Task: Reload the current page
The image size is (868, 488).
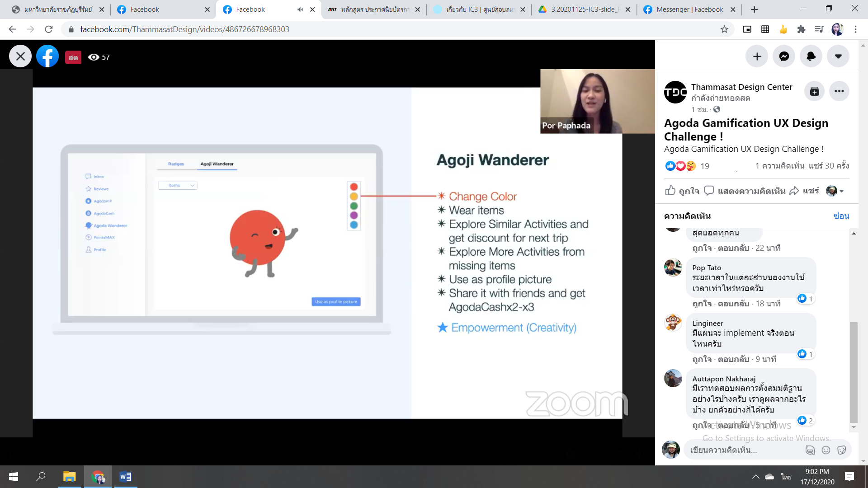Action: 49,29
